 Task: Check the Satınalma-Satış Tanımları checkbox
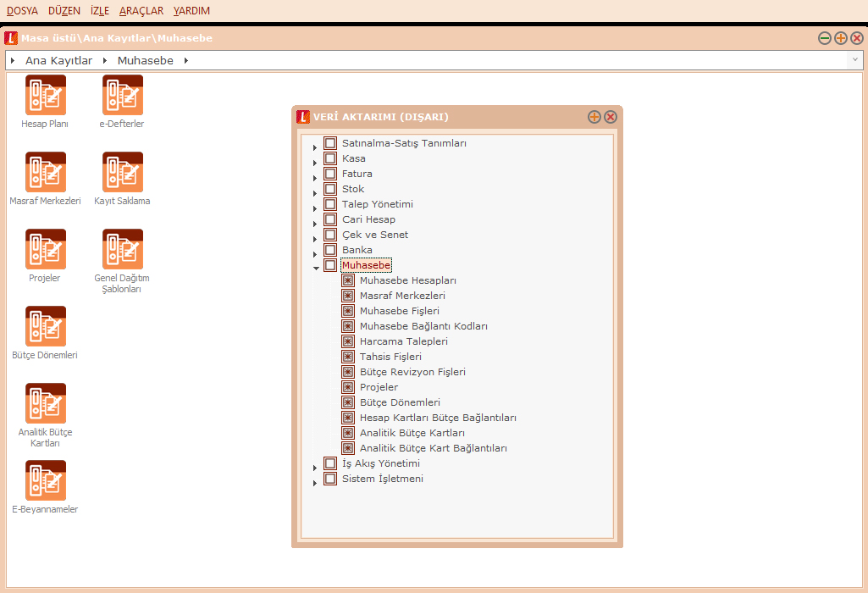[330, 143]
